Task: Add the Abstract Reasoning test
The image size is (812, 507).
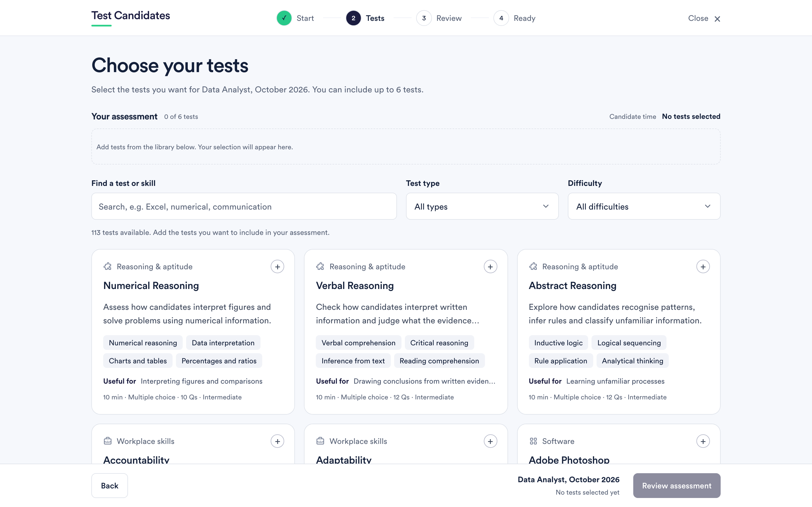Action: point(703,266)
